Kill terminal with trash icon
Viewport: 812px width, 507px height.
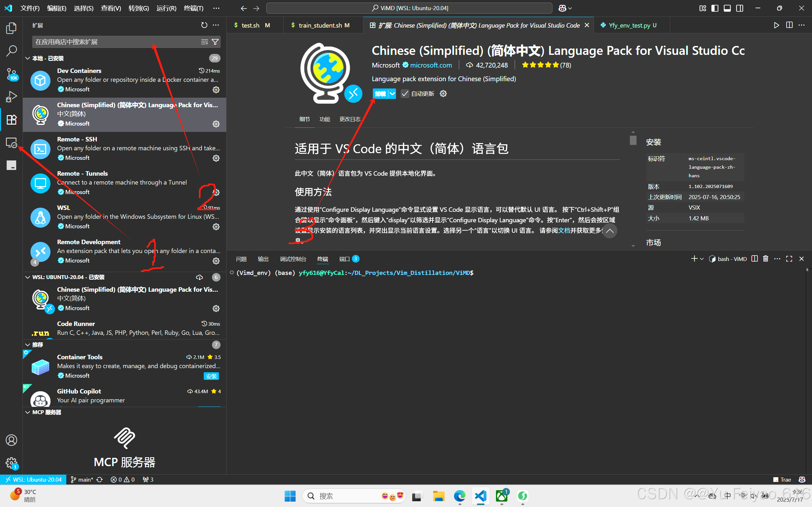pyautogui.click(x=765, y=258)
